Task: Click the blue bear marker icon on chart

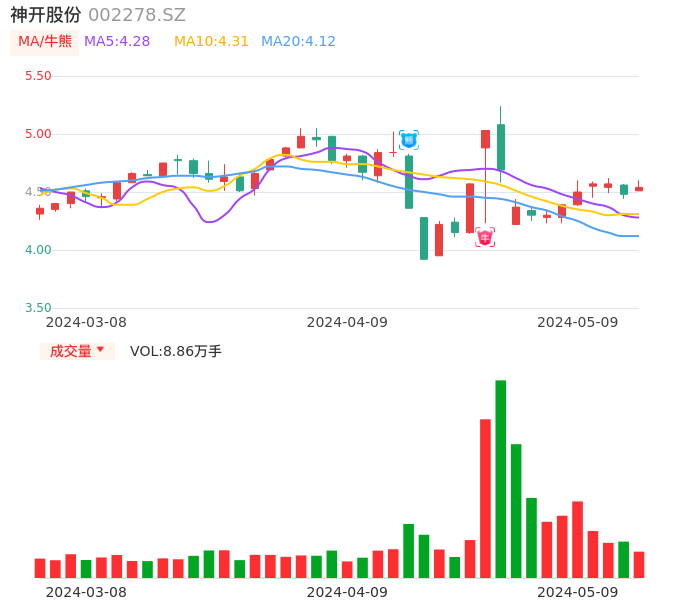Action: tap(409, 140)
